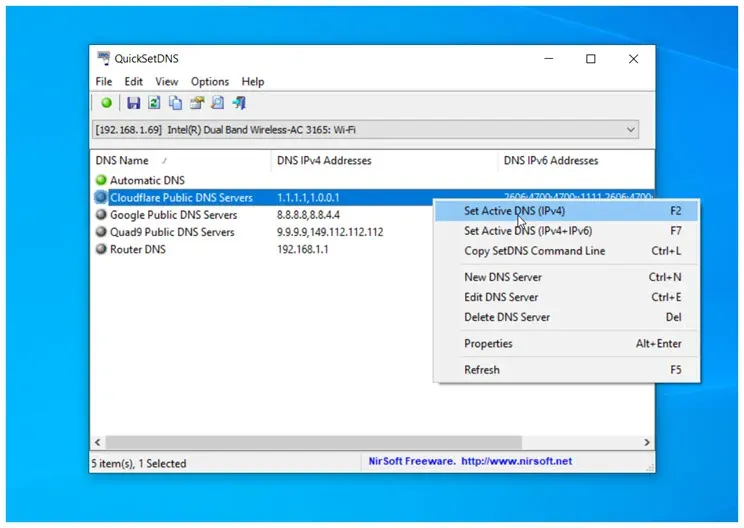Choose Edit DNS Server from context menu
This screenshot has width=744, height=528.
pyautogui.click(x=567, y=297)
